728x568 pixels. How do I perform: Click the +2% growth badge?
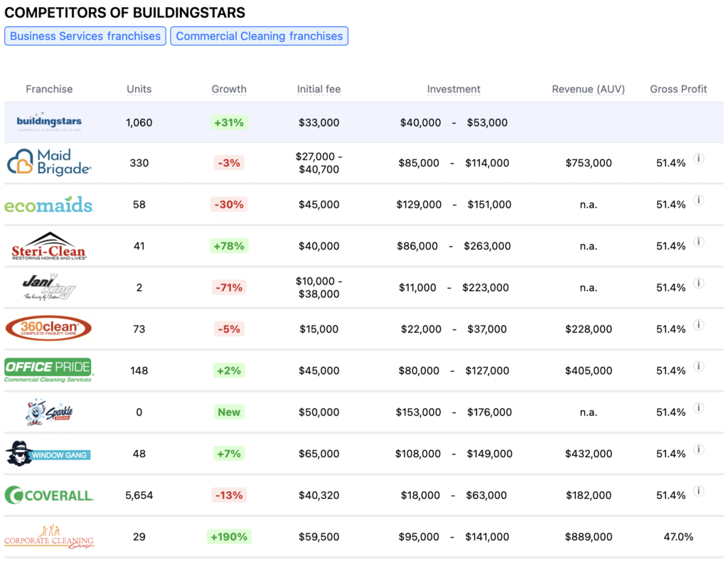229,370
